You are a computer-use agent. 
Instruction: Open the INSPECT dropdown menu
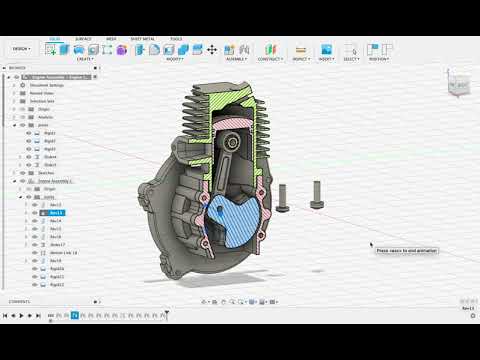click(301, 59)
